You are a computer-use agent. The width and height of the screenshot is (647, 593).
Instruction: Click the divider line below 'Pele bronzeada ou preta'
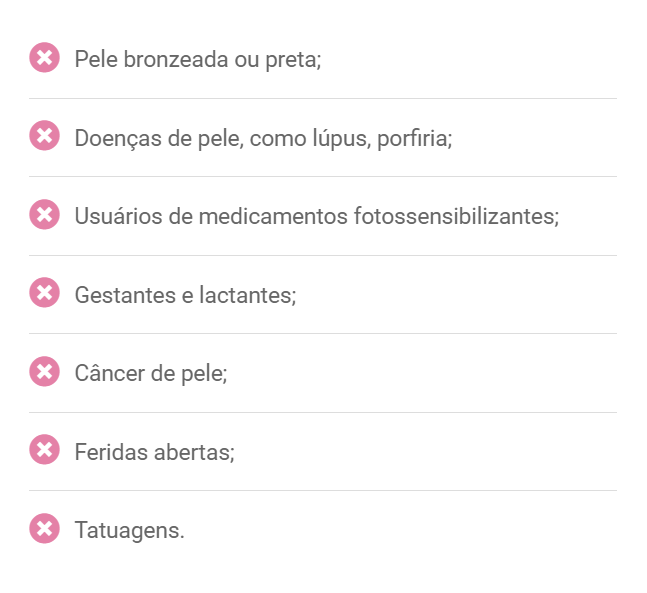322,98
